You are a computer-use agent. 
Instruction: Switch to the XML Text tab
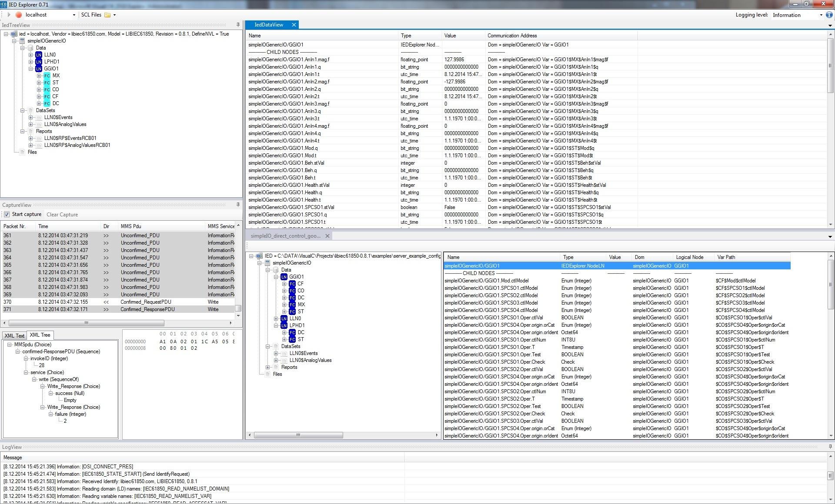pos(14,335)
